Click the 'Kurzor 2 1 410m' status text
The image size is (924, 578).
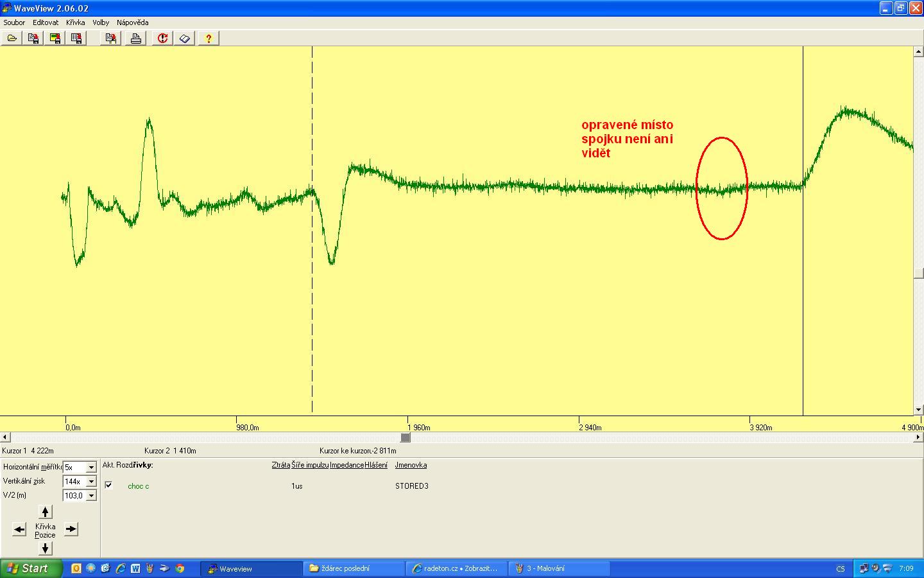[170, 451]
